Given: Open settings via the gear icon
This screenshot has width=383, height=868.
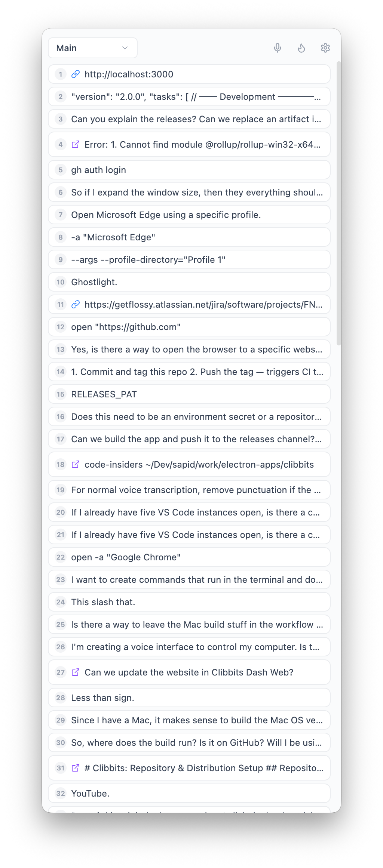Looking at the screenshot, I should coord(325,48).
